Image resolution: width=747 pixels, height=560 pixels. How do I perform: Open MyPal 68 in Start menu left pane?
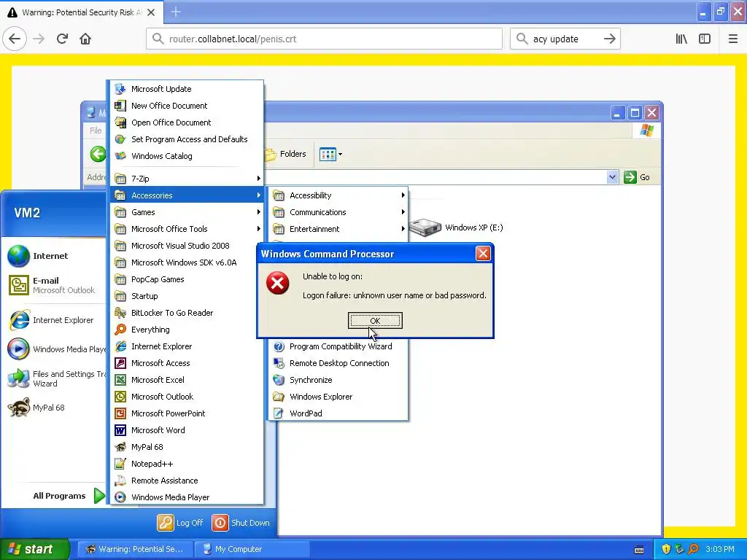pyautogui.click(x=53, y=408)
